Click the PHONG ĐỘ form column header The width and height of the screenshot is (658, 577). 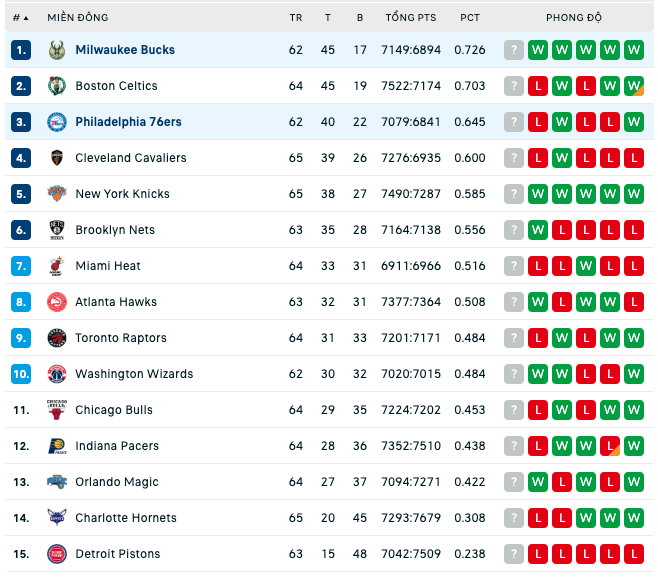click(x=574, y=18)
